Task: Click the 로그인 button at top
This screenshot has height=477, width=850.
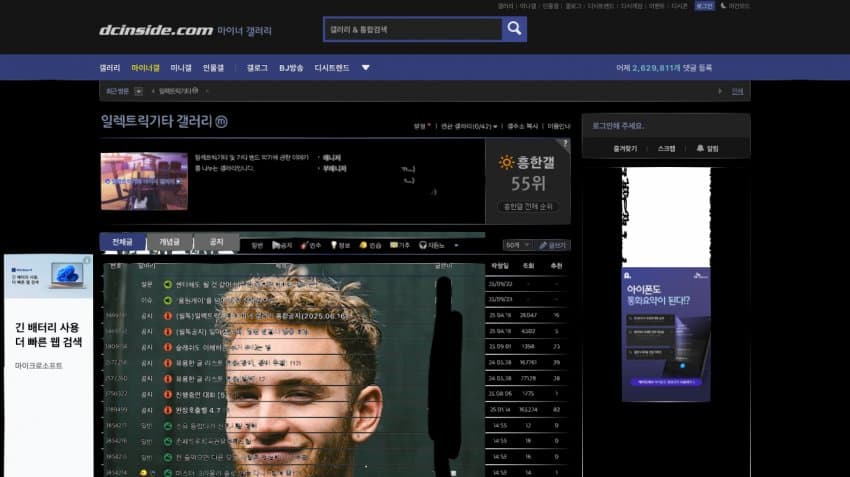Action: point(704,6)
